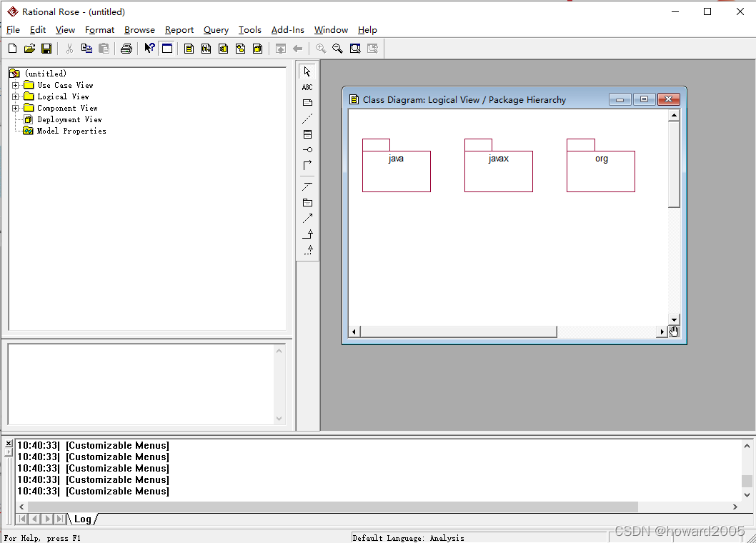This screenshot has width=756, height=543.
Task: Expand the Logical View tree node
Action: [x=16, y=96]
